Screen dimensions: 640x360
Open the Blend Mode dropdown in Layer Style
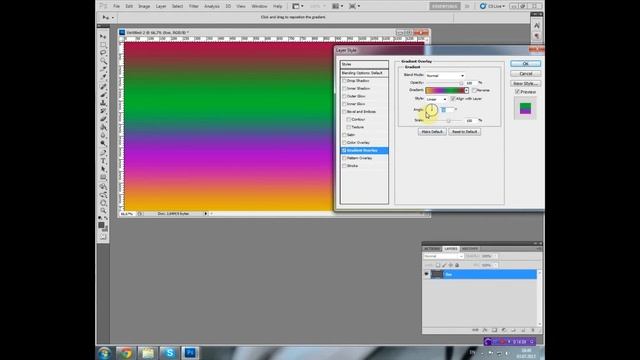point(445,76)
